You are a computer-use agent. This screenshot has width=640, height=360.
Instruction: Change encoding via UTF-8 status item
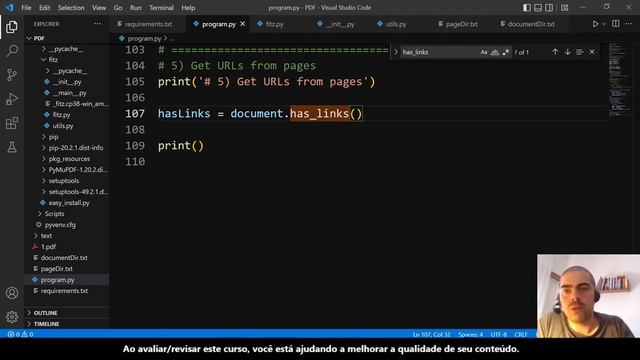(x=498, y=334)
